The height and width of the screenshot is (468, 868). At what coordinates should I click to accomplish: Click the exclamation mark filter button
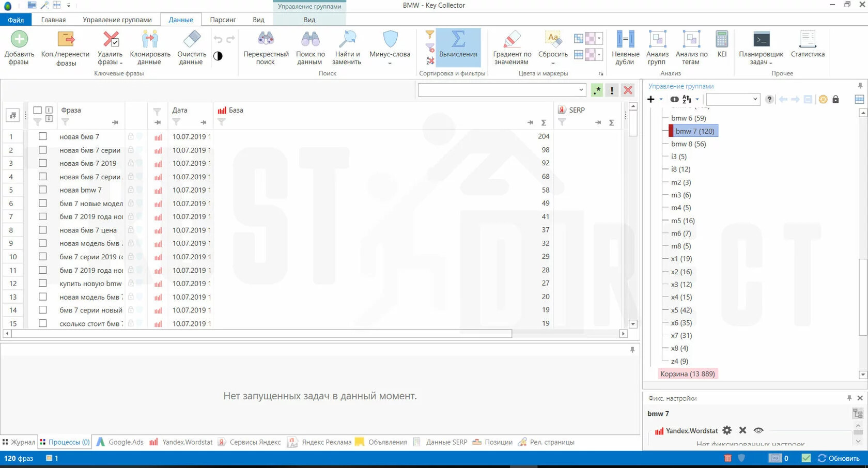pyautogui.click(x=612, y=90)
